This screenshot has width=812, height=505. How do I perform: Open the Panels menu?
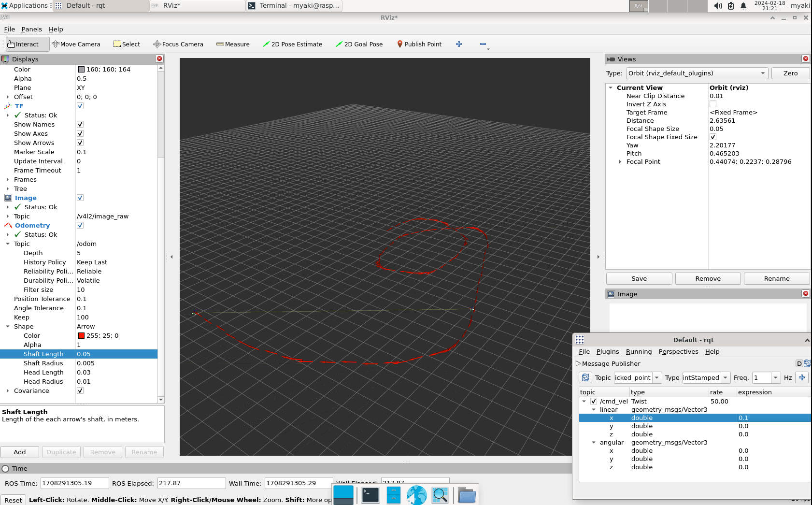coord(31,29)
